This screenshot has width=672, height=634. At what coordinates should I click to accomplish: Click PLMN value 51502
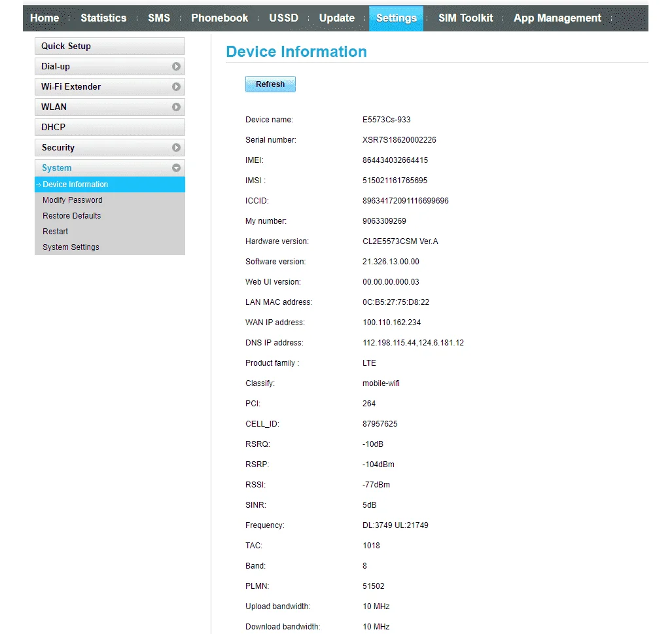click(x=374, y=586)
